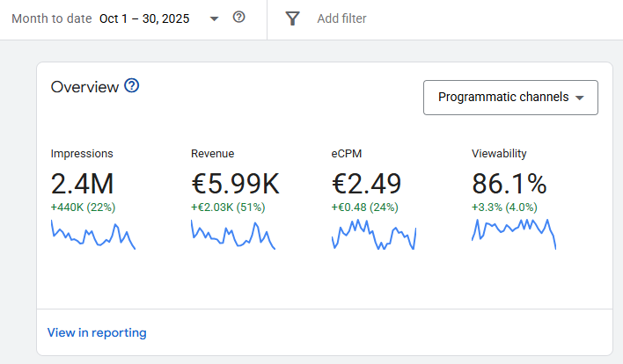Click the Add filter field

(341, 18)
